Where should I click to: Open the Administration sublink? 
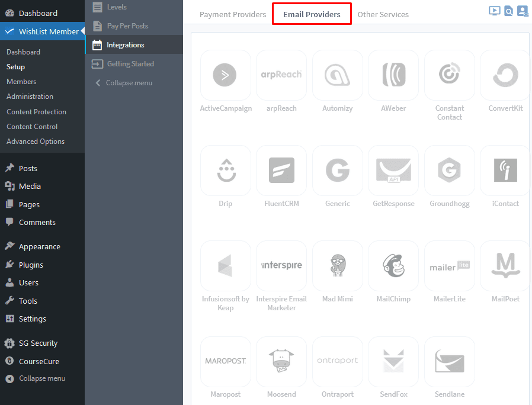tap(30, 97)
